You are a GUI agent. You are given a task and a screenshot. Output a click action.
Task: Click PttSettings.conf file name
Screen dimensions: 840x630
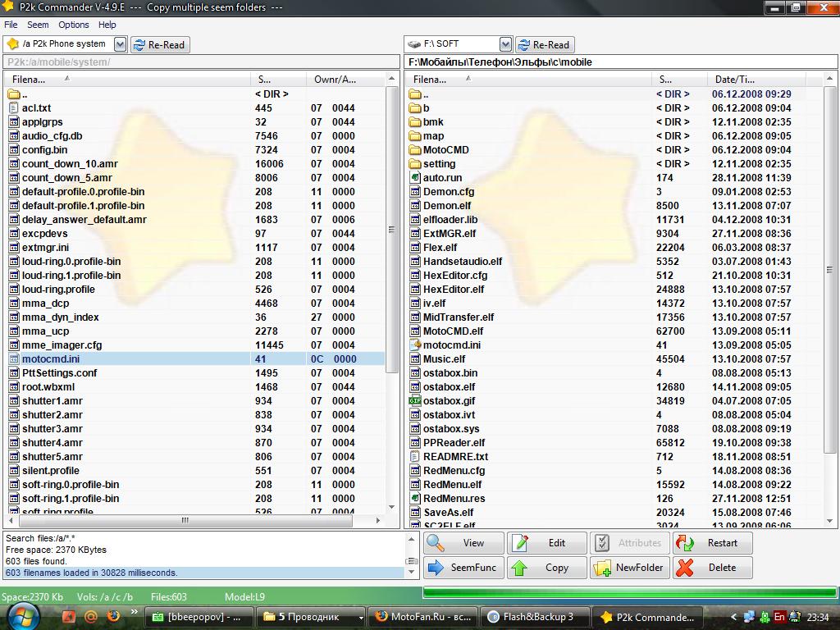click(x=59, y=373)
